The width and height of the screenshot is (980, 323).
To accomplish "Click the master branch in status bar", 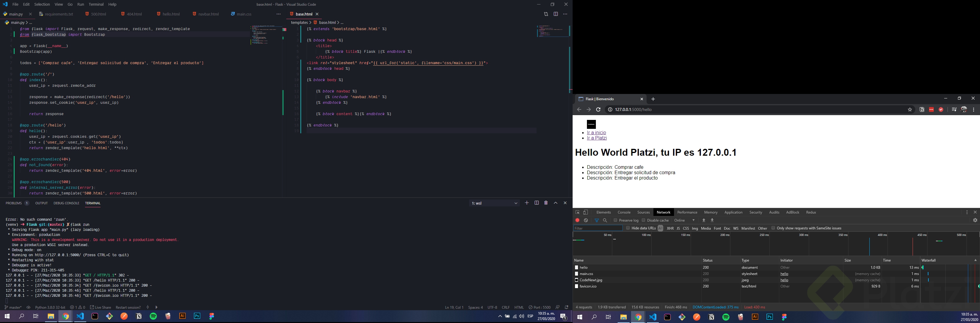I will [13, 307].
